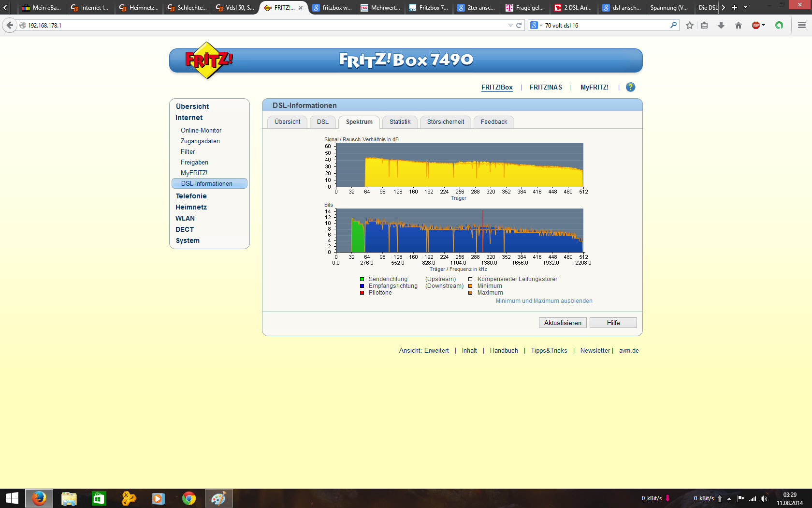Open the Filter menu entry
This screenshot has height=508, width=812.
point(188,152)
